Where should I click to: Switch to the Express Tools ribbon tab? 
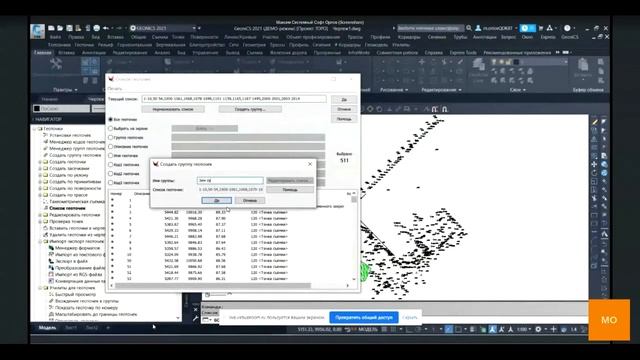[x=463, y=53]
